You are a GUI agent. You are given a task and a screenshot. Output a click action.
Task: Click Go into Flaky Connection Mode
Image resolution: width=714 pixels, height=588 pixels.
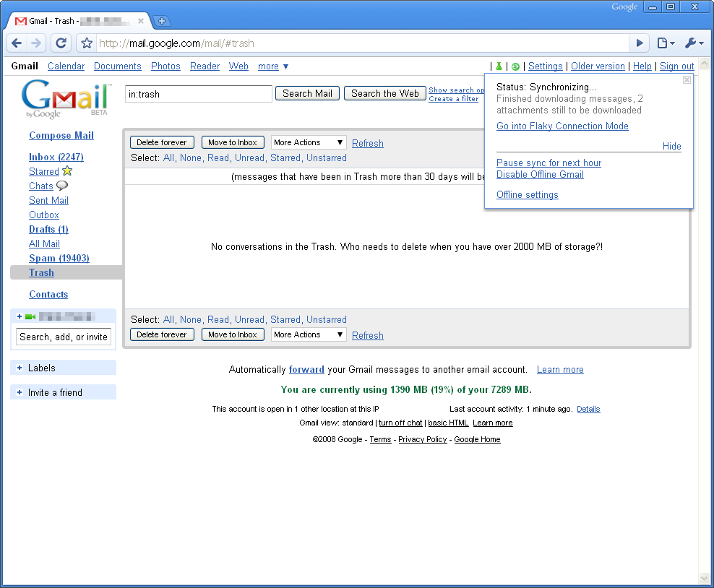(562, 126)
